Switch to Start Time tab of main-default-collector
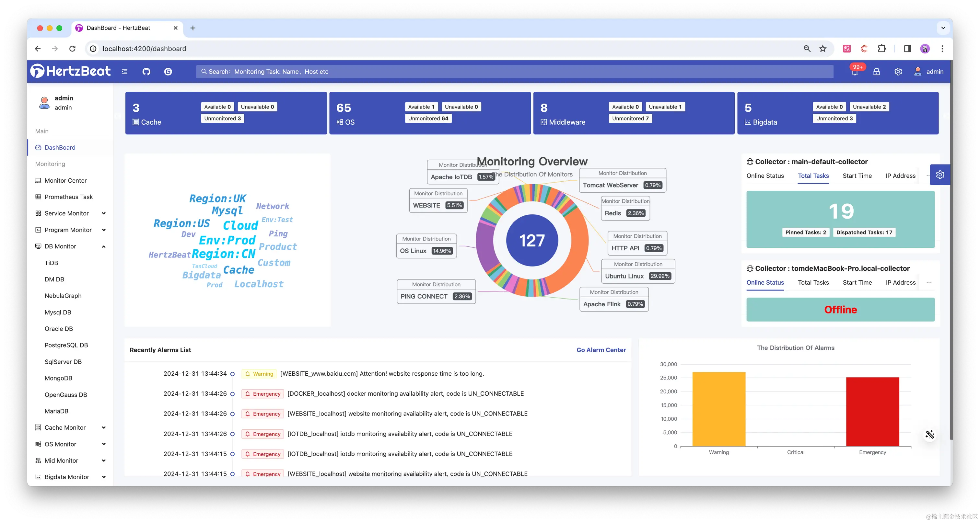This screenshot has height=522, width=980. tap(857, 176)
